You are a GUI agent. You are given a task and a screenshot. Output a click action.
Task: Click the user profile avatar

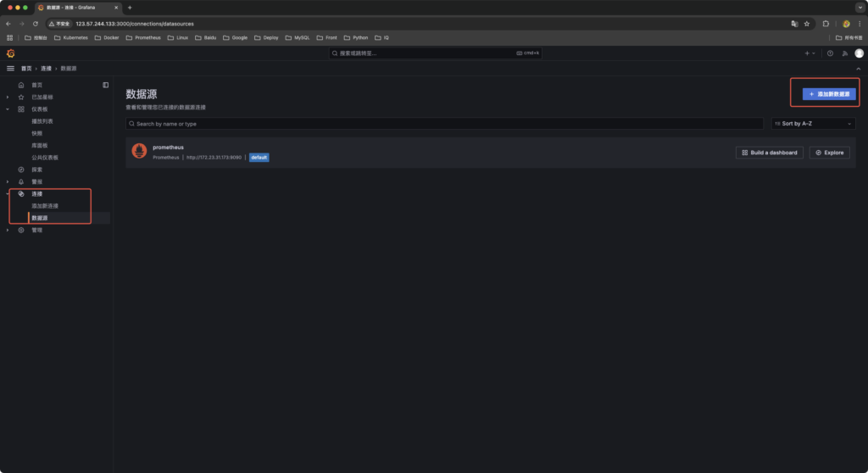[859, 53]
